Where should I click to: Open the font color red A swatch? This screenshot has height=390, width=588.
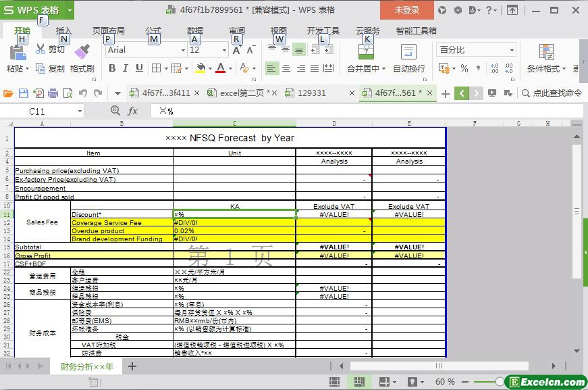(220, 68)
